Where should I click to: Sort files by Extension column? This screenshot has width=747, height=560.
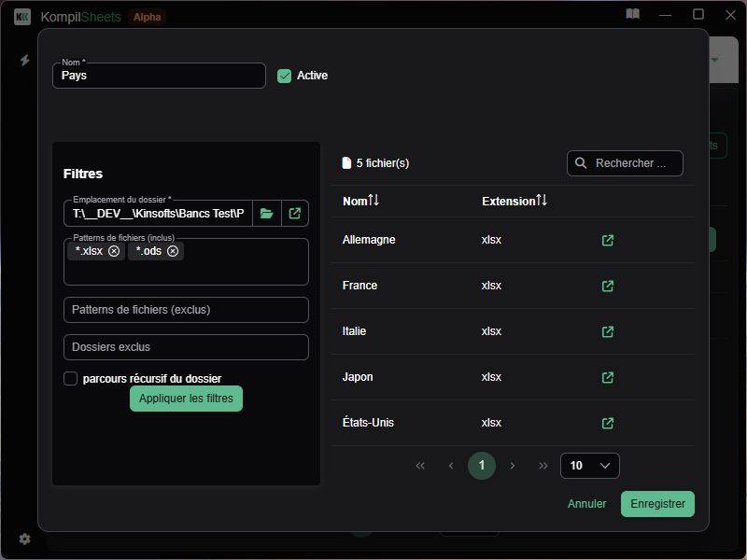pos(514,201)
